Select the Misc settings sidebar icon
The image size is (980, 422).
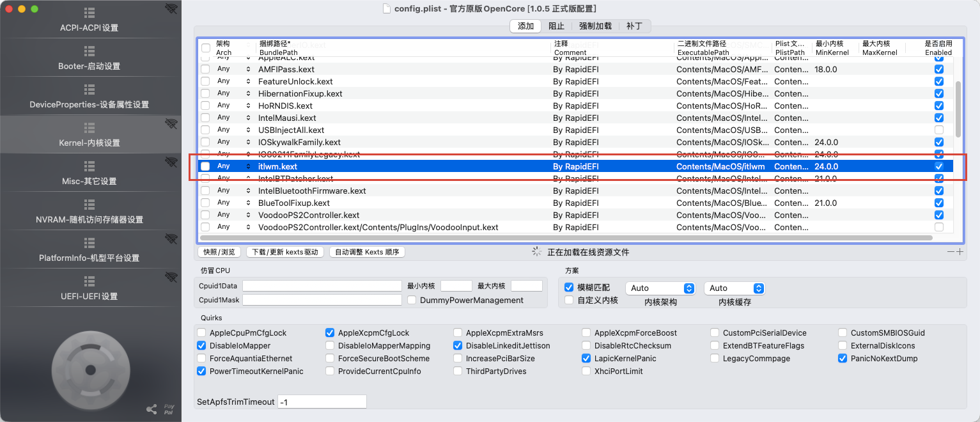(x=89, y=166)
